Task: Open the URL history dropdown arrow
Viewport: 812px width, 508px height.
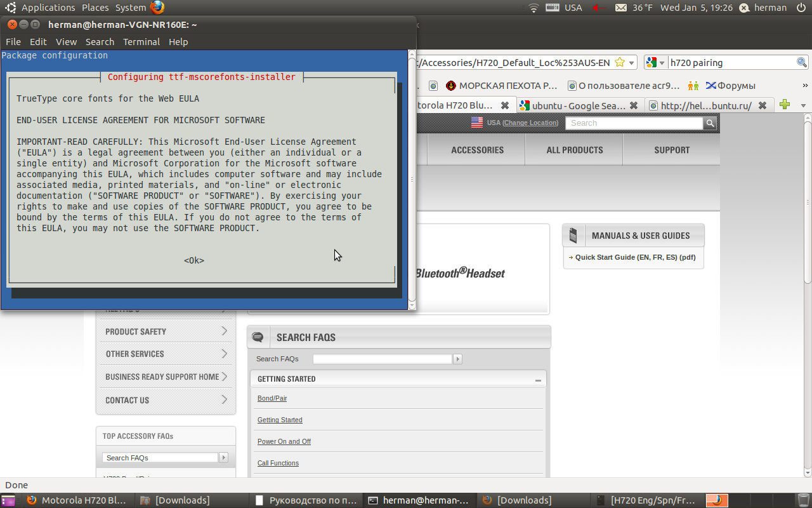Action: point(632,63)
